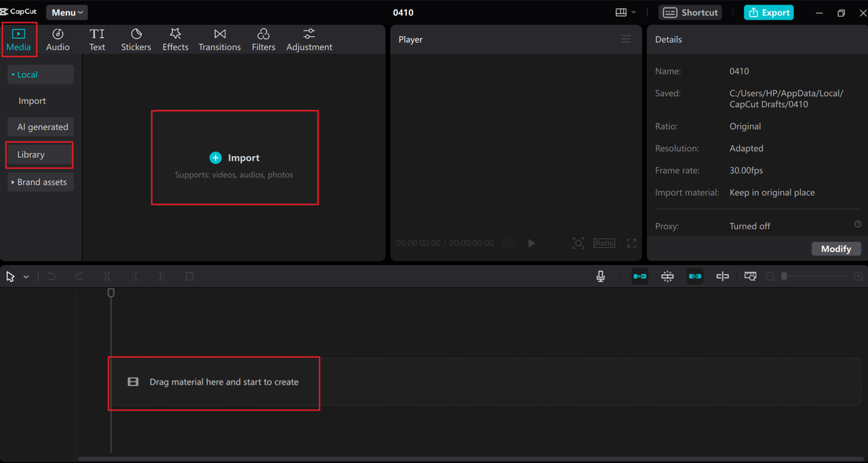Click the 'Keep in original place' value
The width and height of the screenshot is (868, 463).
pos(772,193)
